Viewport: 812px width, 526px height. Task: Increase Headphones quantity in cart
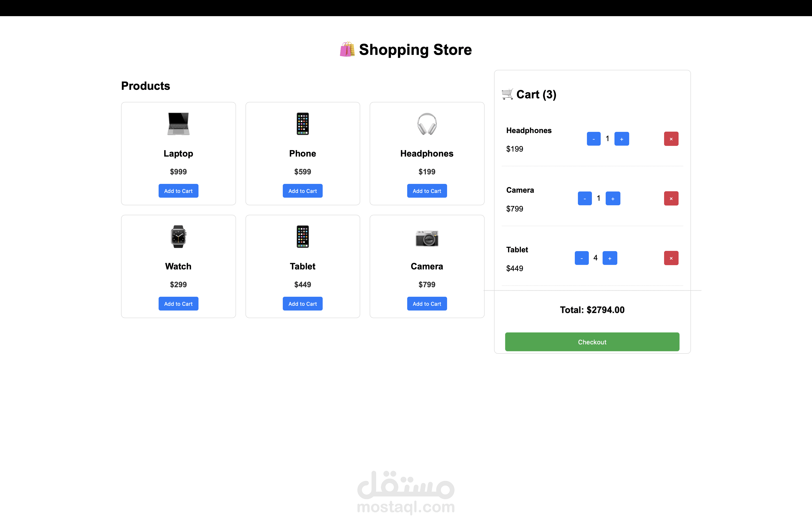[622, 139]
